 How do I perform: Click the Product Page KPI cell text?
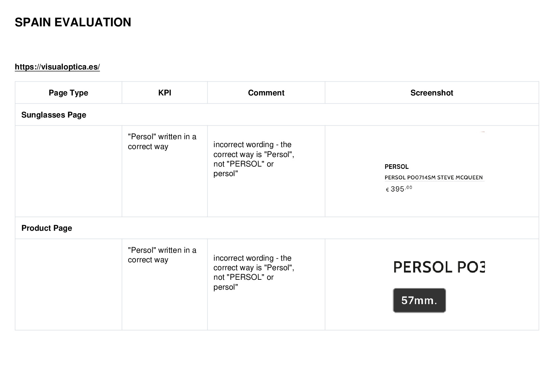tap(162, 255)
